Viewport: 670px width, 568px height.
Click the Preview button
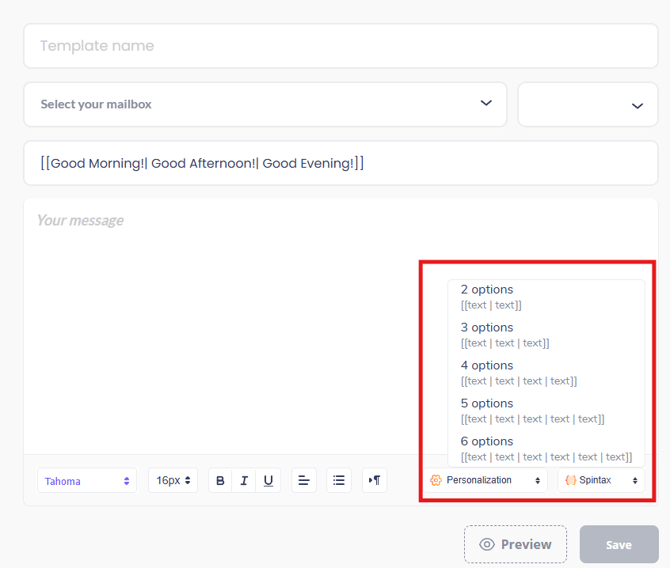pyautogui.click(x=515, y=545)
